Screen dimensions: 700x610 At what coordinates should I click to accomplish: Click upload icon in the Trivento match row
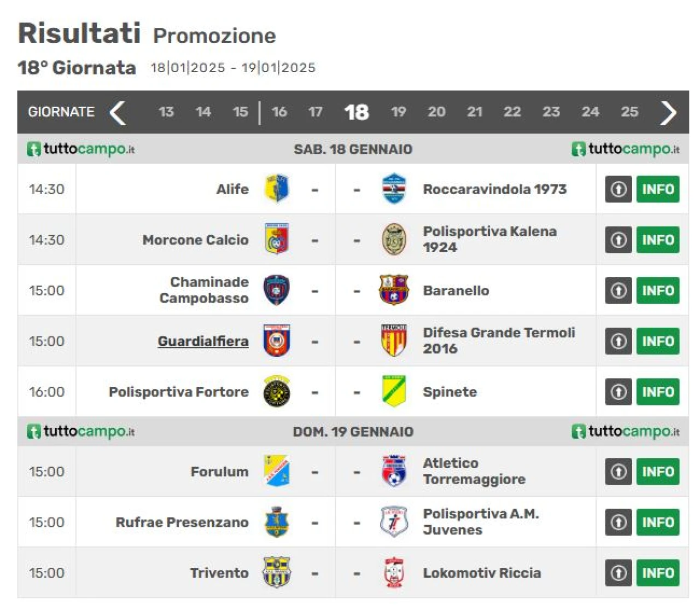click(619, 573)
